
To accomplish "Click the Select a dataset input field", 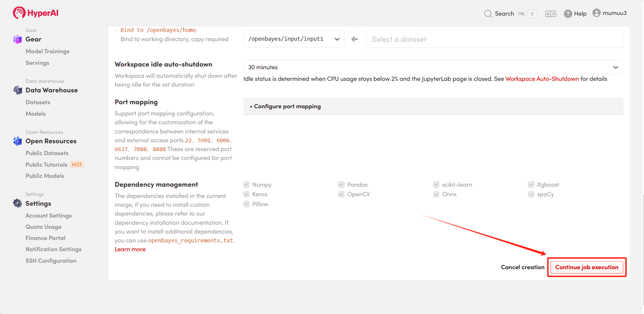I will (494, 39).
